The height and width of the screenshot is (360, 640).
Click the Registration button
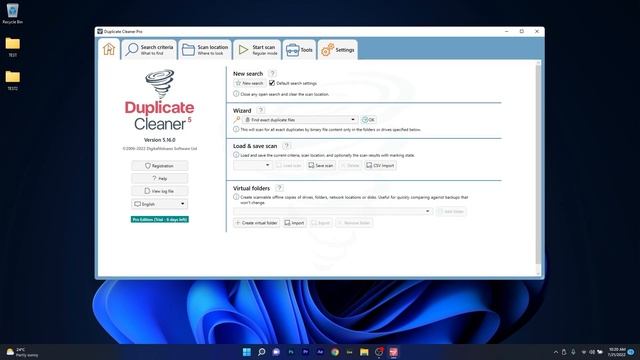coord(160,166)
